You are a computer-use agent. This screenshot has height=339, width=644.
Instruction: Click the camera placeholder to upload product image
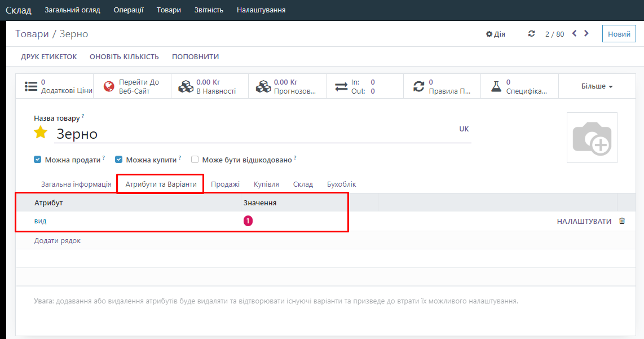coord(592,138)
